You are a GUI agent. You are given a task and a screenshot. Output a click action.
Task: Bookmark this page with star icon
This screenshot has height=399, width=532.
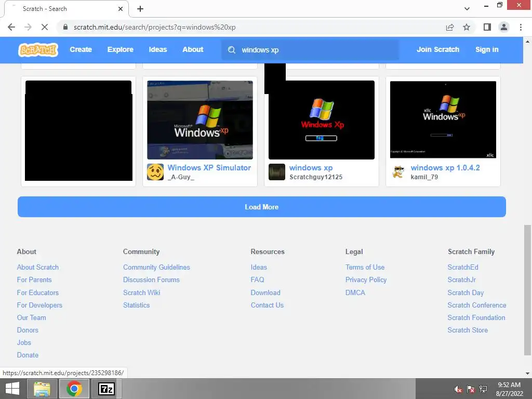tap(467, 27)
